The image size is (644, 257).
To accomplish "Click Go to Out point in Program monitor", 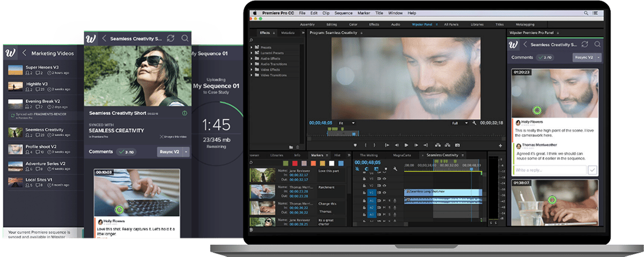I will [426, 145].
